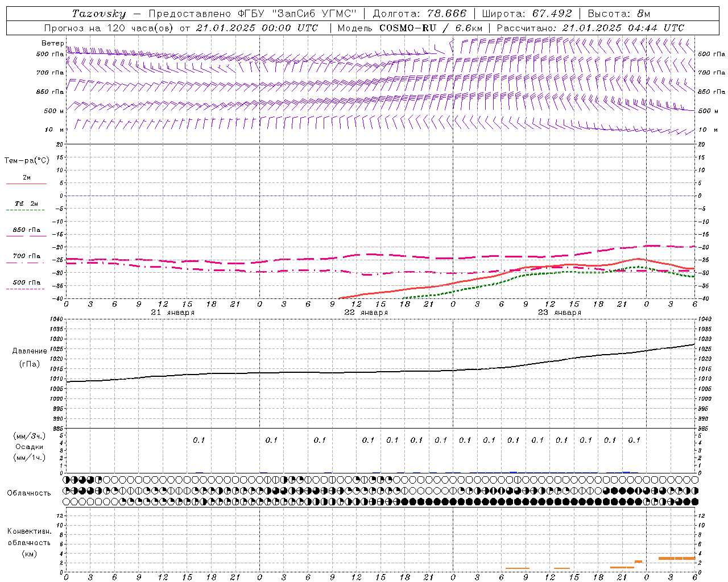Click the '(мм/3ч.)' precipitation unit label

(29, 436)
